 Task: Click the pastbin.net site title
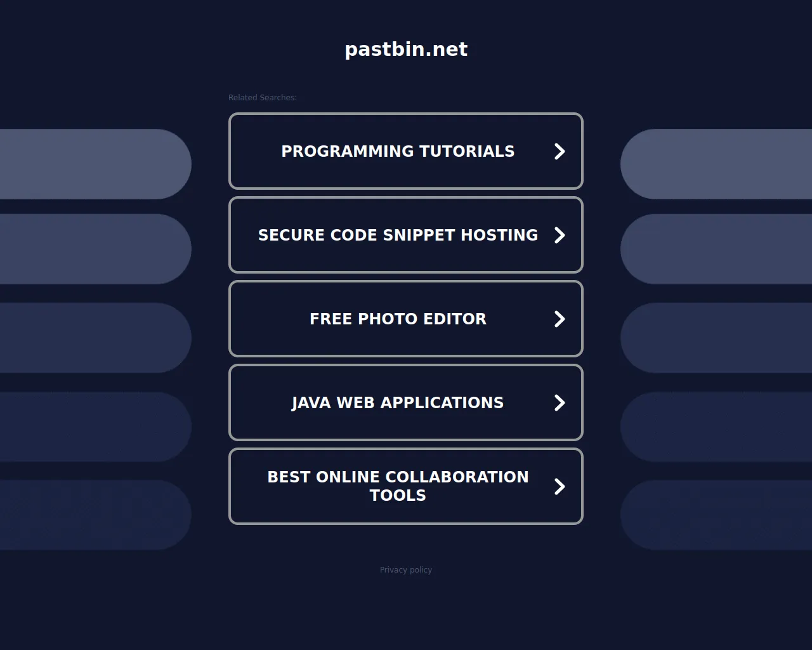coord(405,49)
